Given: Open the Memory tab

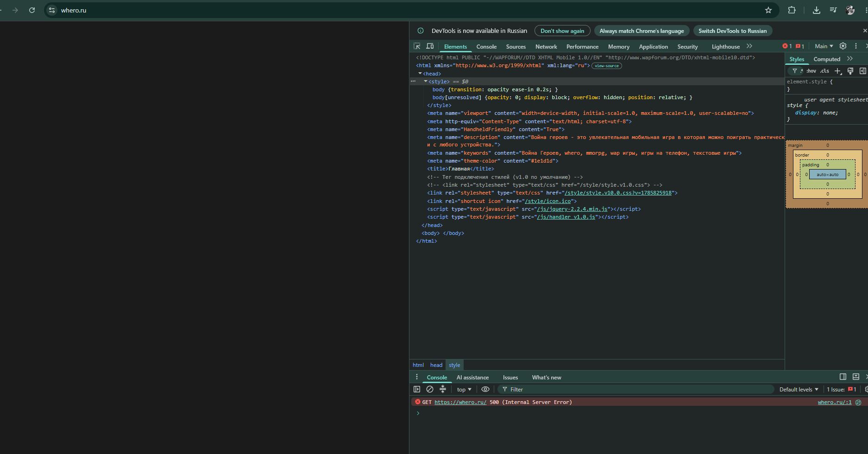Looking at the screenshot, I should click(618, 46).
